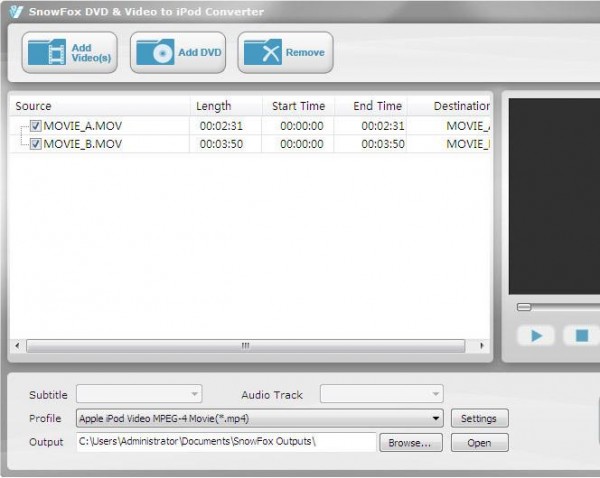Click the Output path input field
Screen dimensions: 600x478
[x=226, y=442]
